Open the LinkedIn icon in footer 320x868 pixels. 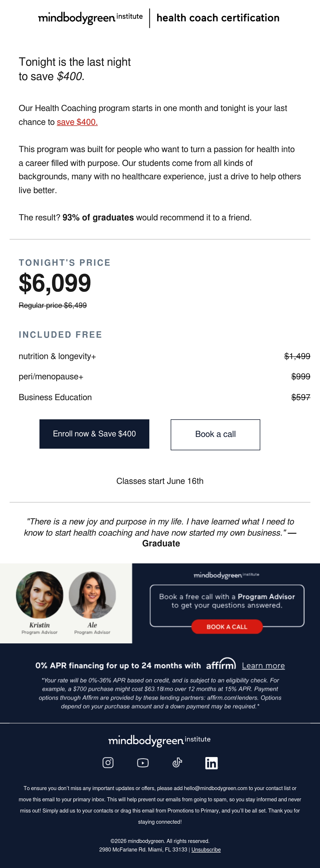pyautogui.click(x=211, y=763)
